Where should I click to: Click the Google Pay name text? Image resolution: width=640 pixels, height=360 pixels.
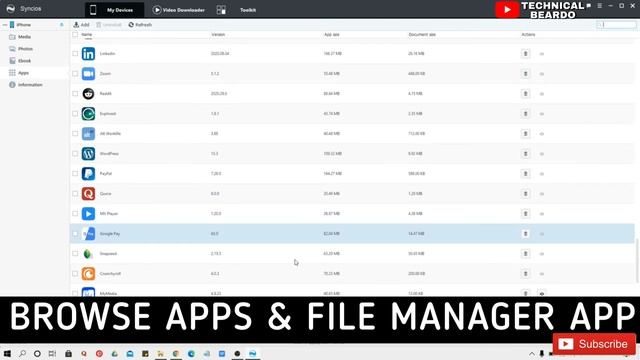(x=110, y=233)
